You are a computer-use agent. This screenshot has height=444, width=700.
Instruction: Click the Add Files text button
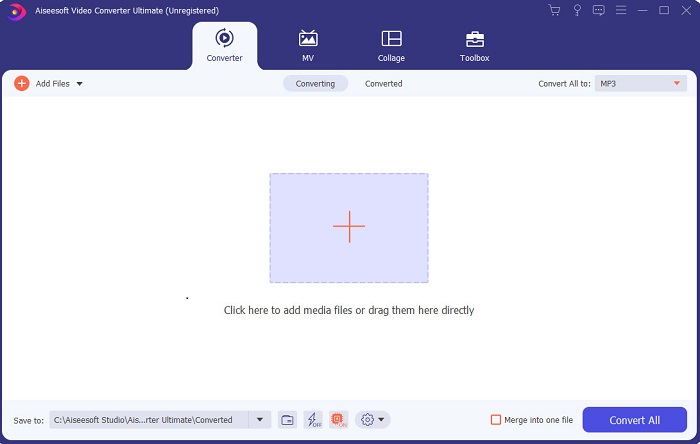click(53, 83)
